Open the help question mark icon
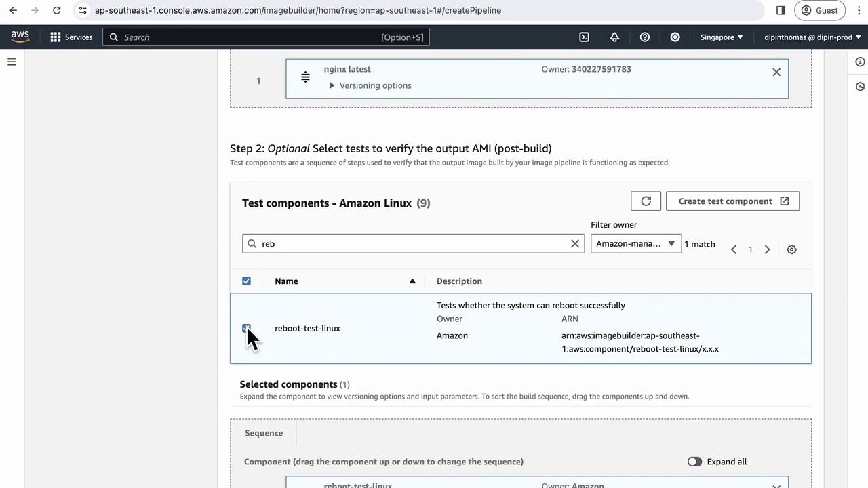868x488 pixels. (x=645, y=37)
